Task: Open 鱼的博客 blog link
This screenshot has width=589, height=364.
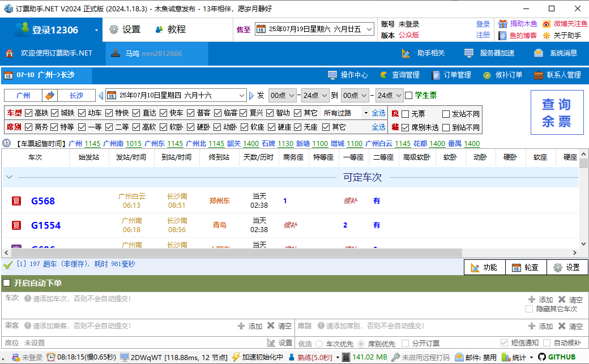Action: [518, 35]
